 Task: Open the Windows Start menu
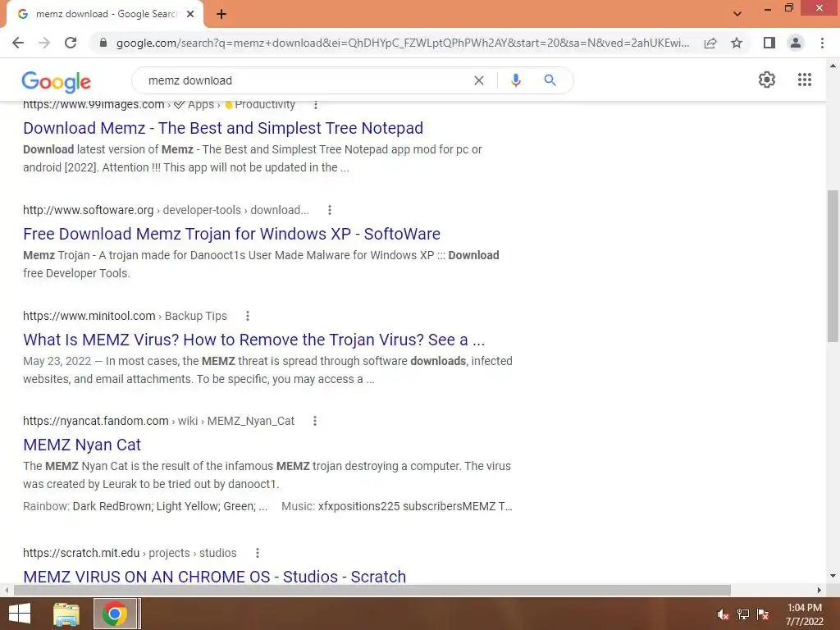click(20, 614)
